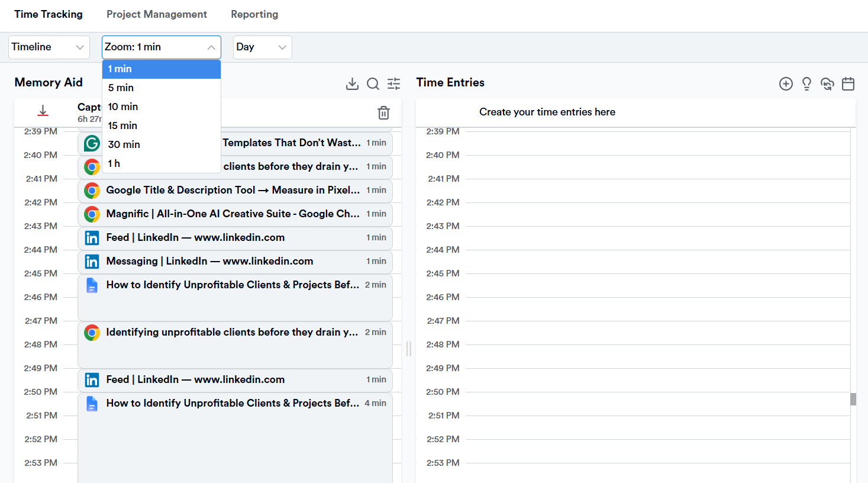Open the calendar icon in Time Entries
Image resolution: width=868 pixels, height=483 pixels.
848,83
